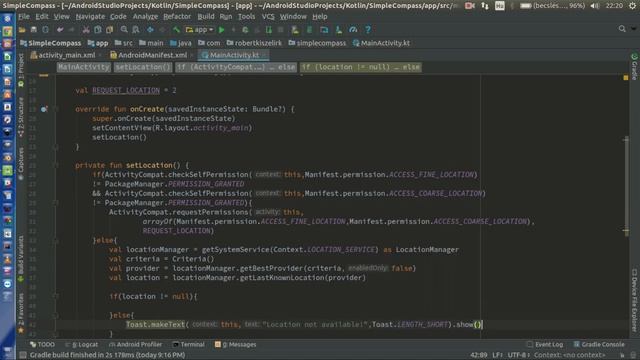Open the UTF-8 encoding selector
The image size is (640, 360).
click(518, 355)
